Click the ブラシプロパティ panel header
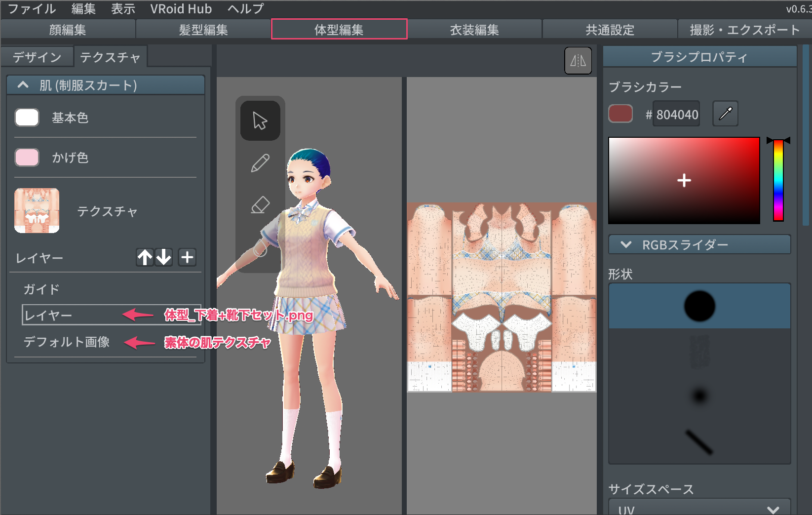 click(x=699, y=57)
